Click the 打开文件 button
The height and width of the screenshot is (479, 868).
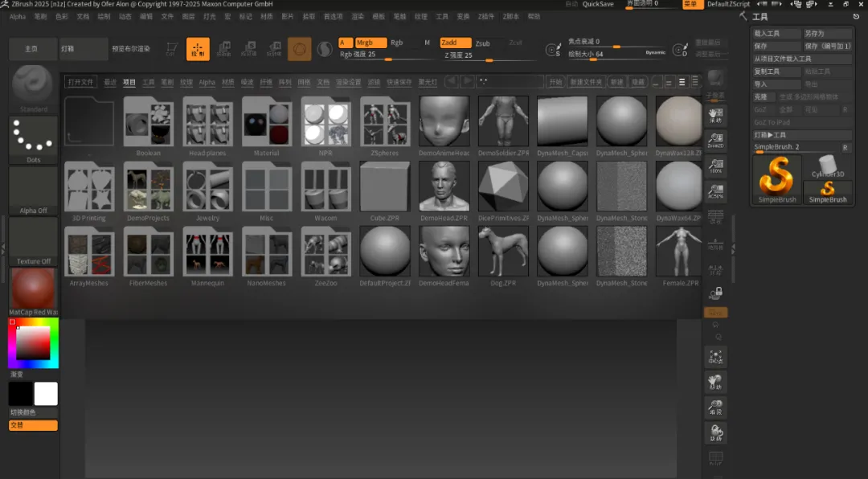pos(80,82)
